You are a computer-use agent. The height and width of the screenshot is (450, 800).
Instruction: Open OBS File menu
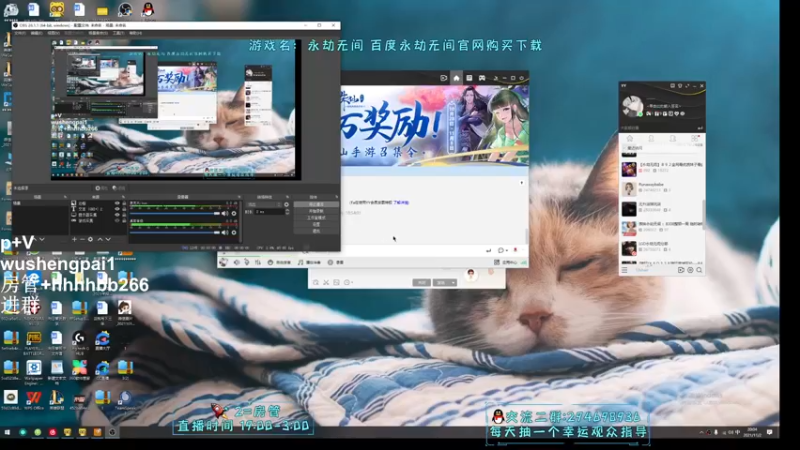[x=20, y=33]
